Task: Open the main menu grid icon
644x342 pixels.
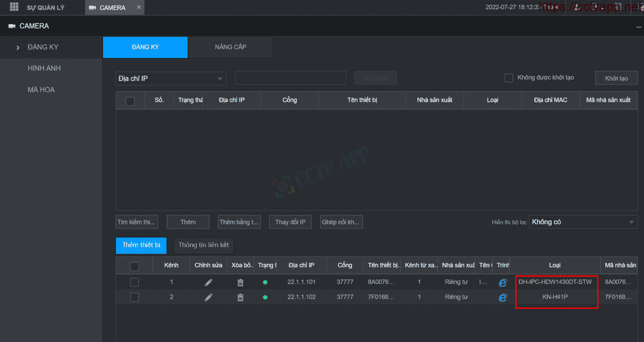Action: (14, 7)
